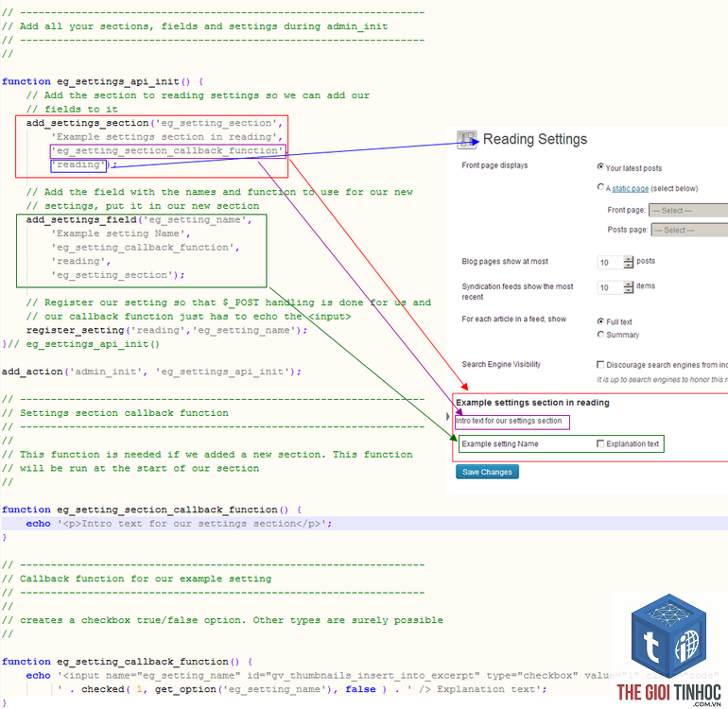Image resolution: width=728 pixels, height=709 pixels.
Task: Open the Front page select dropdown
Action: (x=688, y=210)
